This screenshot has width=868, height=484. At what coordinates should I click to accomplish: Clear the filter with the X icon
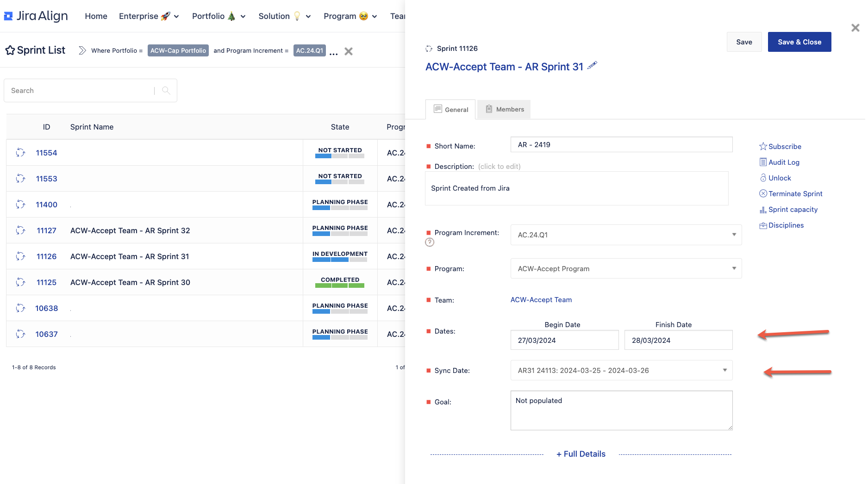tap(349, 51)
